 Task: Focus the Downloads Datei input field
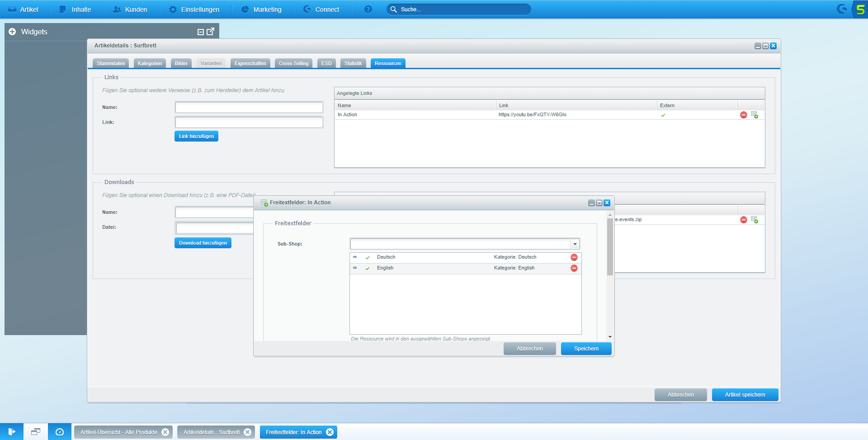point(215,227)
